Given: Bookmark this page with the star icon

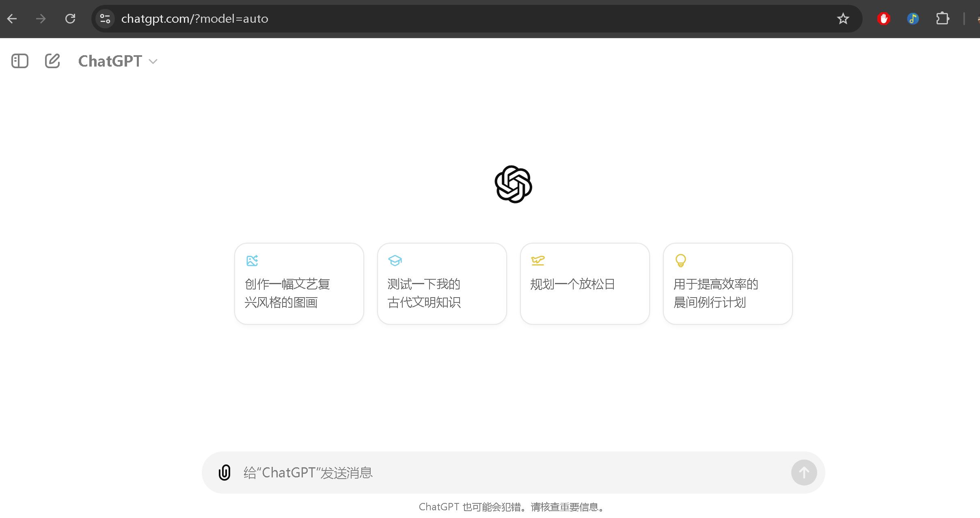Looking at the screenshot, I should pyautogui.click(x=843, y=19).
